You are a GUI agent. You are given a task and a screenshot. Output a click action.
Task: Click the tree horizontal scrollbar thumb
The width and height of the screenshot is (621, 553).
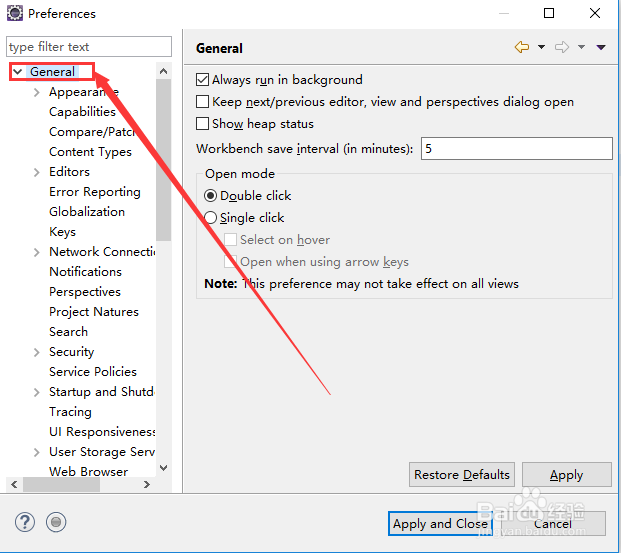(x=61, y=484)
